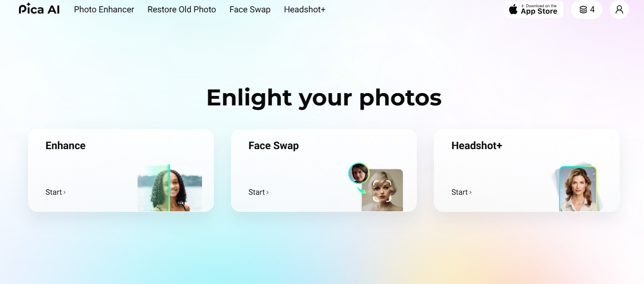This screenshot has width=644, height=284.
Task: Start the Headshot+ tool
Action: (461, 192)
